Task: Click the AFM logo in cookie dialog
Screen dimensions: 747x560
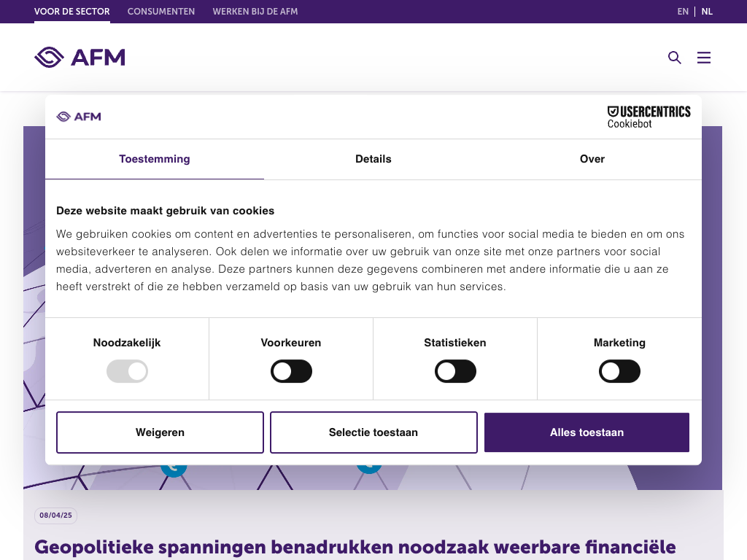Action: click(x=79, y=117)
